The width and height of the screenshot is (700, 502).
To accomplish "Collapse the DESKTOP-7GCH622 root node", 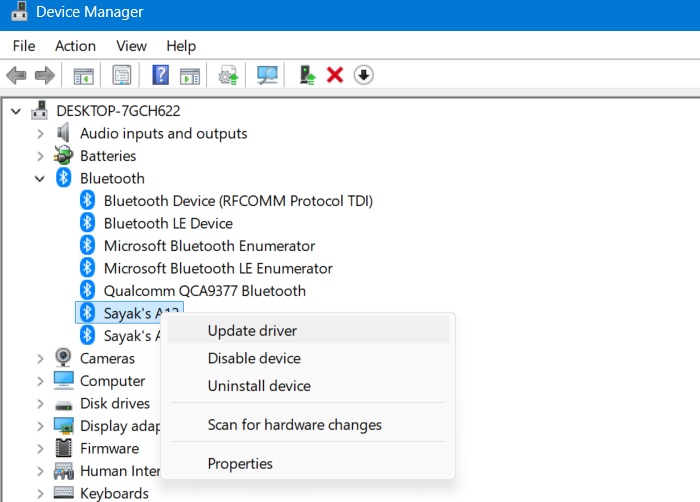I will [16, 111].
